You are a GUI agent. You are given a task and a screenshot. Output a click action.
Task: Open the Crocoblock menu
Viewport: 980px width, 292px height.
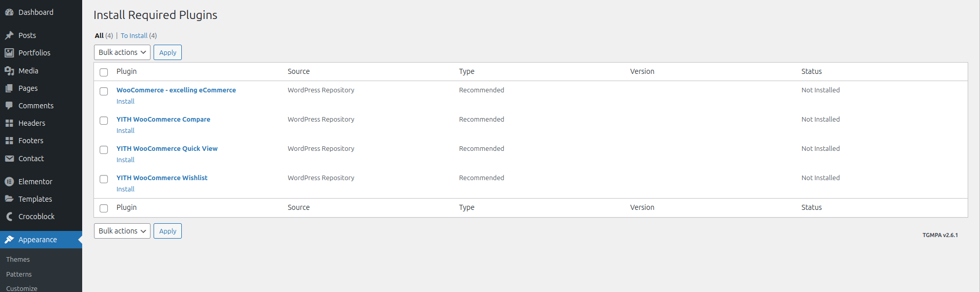coord(41,217)
